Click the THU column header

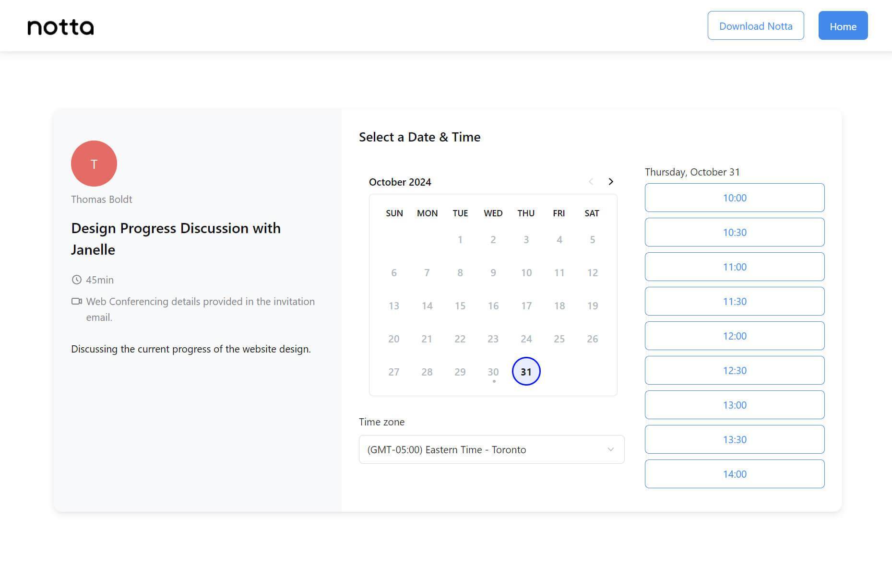pyautogui.click(x=526, y=213)
